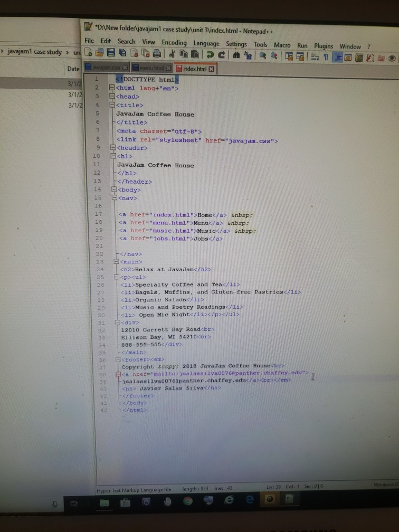This screenshot has width=399, height=532.
Task: Close the javajam.css tab
Action: pos(125,68)
